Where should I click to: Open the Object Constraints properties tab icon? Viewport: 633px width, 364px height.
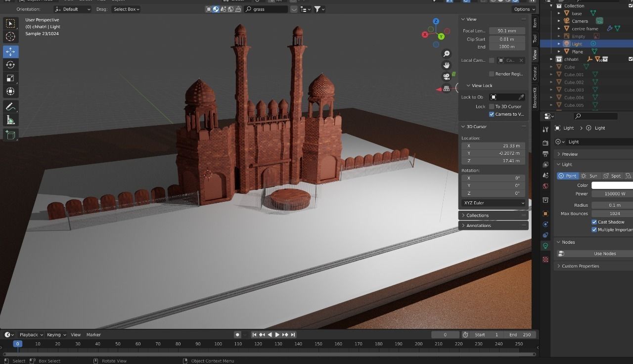pos(545,235)
